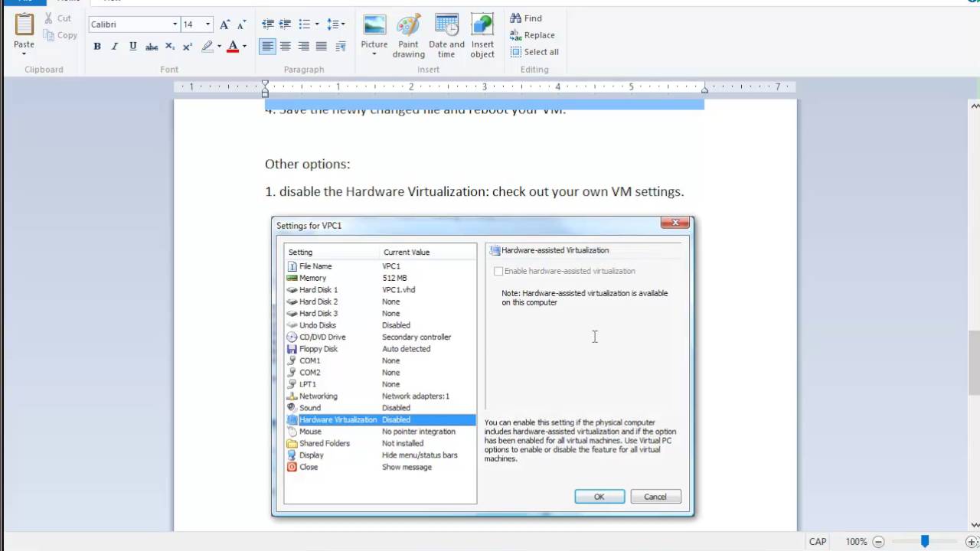The image size is (980, 551).
Task: Grow the font size
Action: point(224,24)
